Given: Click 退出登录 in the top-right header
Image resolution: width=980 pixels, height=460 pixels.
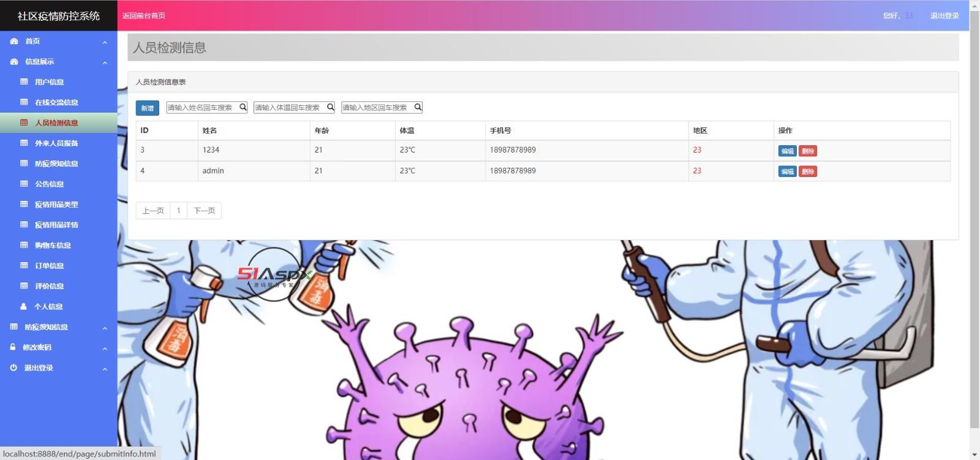Looking at the screenshot, I should tap(944, 15).
